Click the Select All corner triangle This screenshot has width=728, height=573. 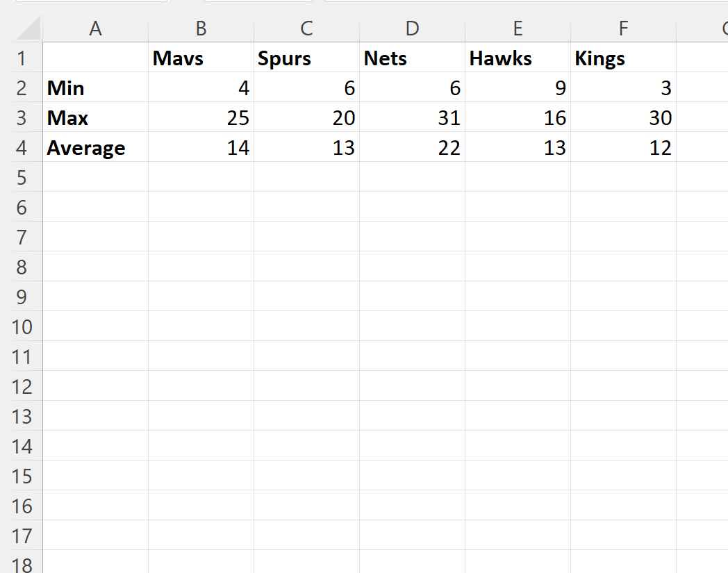28,28
